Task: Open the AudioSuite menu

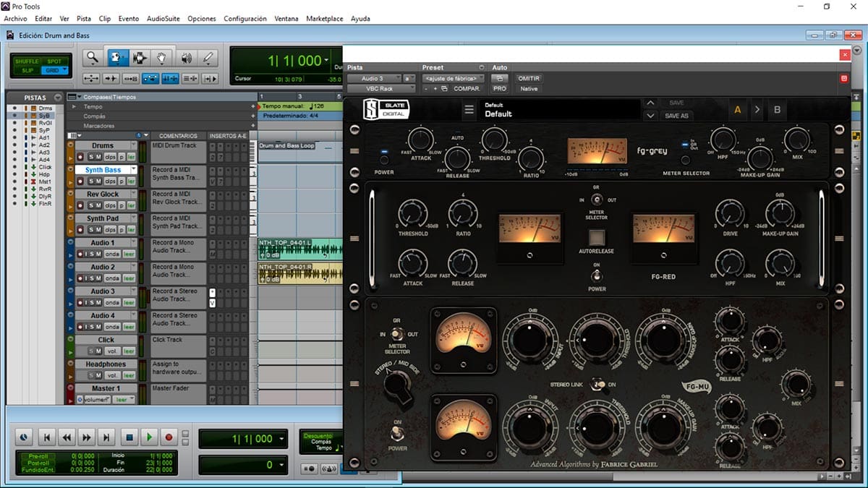Action: tap(163, 18)
